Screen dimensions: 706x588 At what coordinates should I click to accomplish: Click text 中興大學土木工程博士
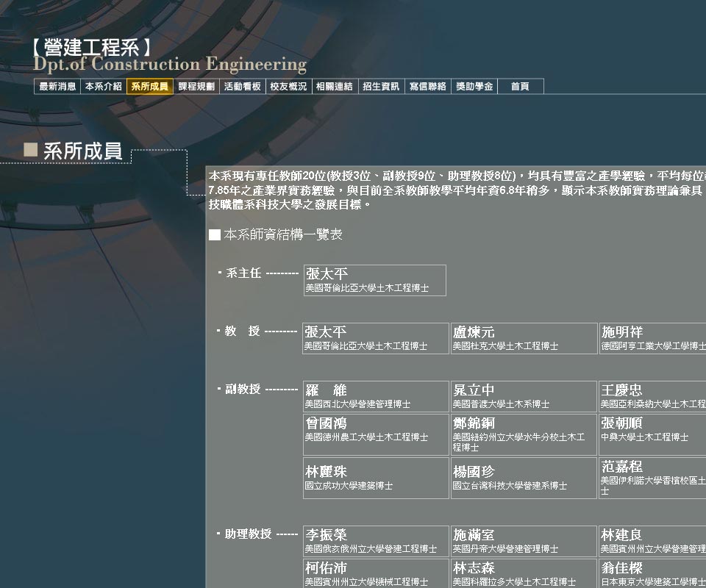tap(645, 437)
